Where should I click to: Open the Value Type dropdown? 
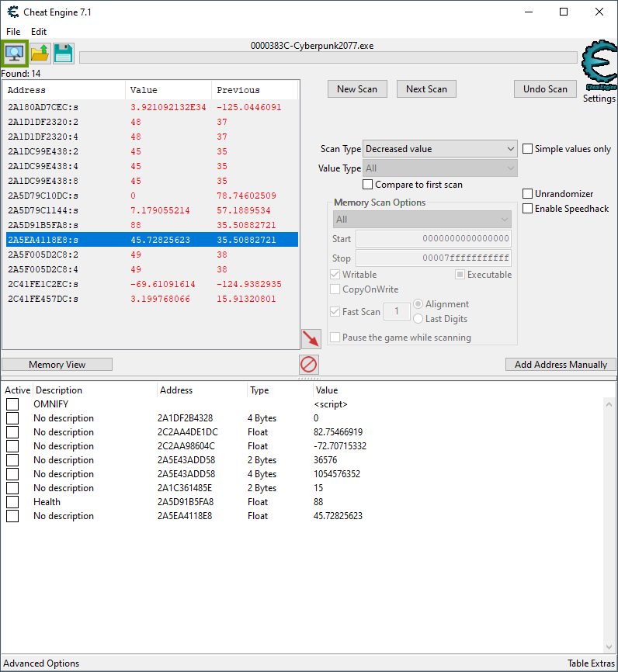tap(439, 168)
